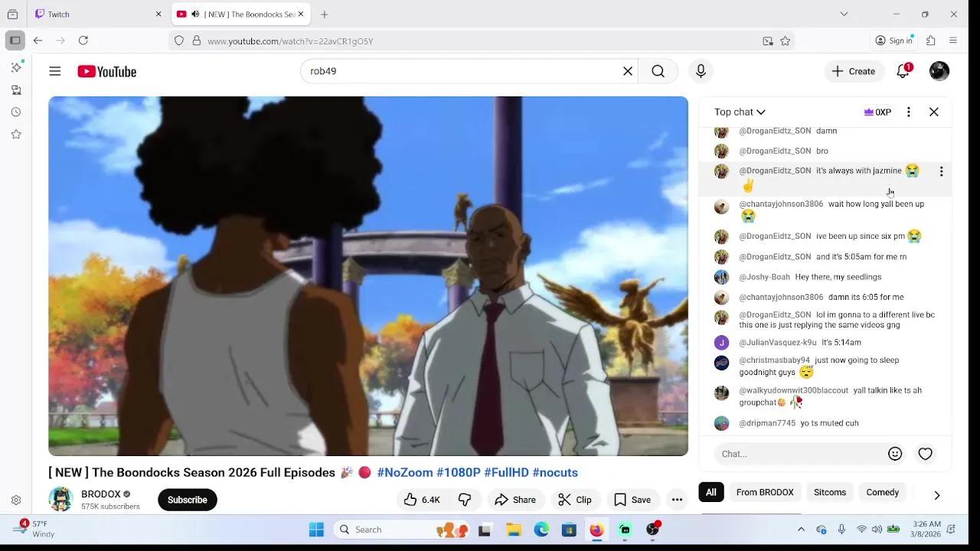Image resolution: width=980 pixels, height=551 pixels.
Task: Open live chat more options menu
Action: (909, 112)
